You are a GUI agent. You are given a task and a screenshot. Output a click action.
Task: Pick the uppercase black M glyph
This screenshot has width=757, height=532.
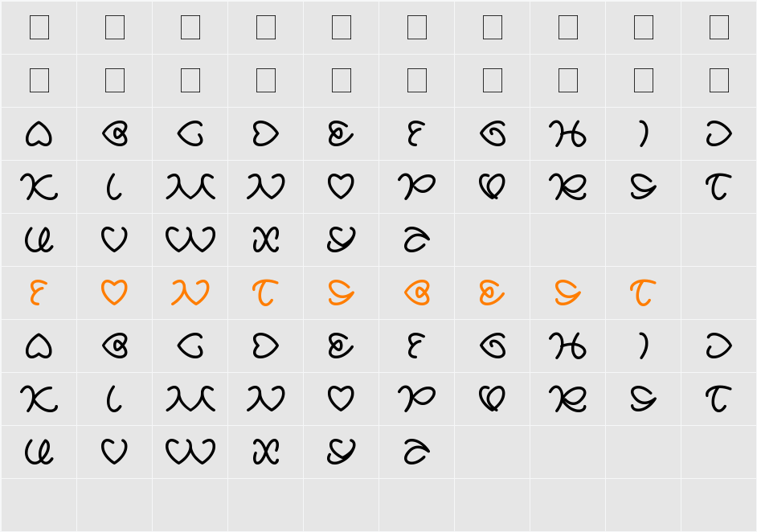click(190, 186)
